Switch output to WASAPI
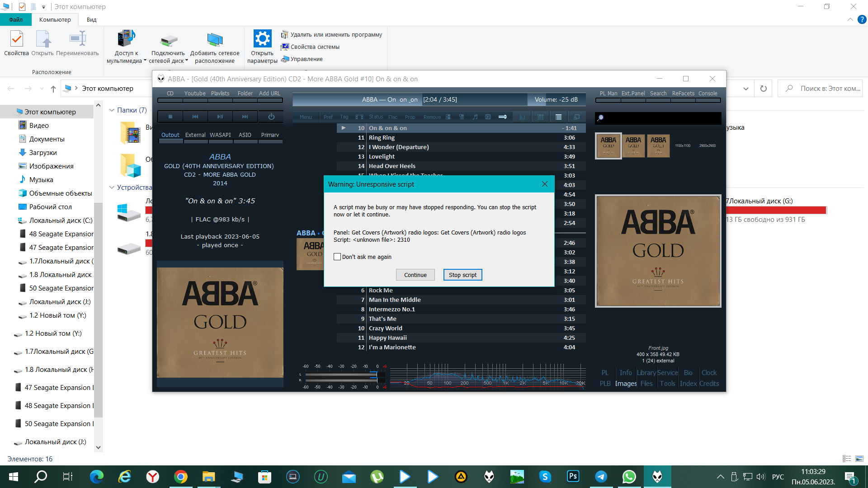The width and height of the screenshot is (868, 488). pyautogui.click(x=220, y=135)
